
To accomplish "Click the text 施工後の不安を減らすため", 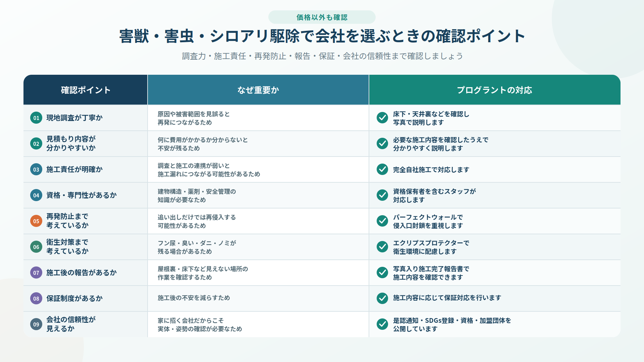I will [194, 298].
